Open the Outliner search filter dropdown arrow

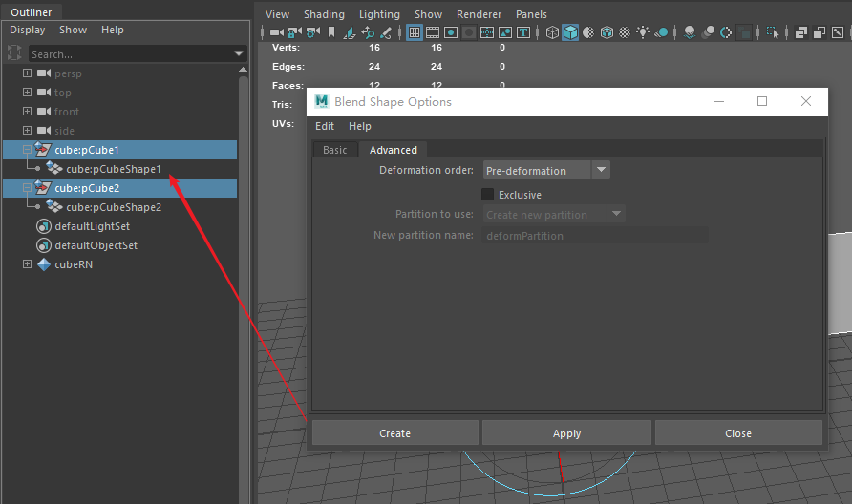pyautogui.click(x=239, y=54)
